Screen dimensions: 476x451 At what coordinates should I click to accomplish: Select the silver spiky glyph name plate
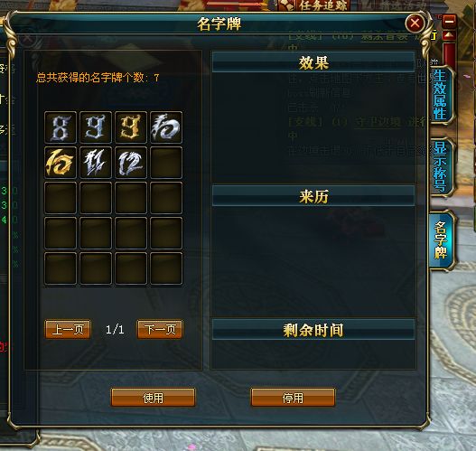(x=96, y=163)
